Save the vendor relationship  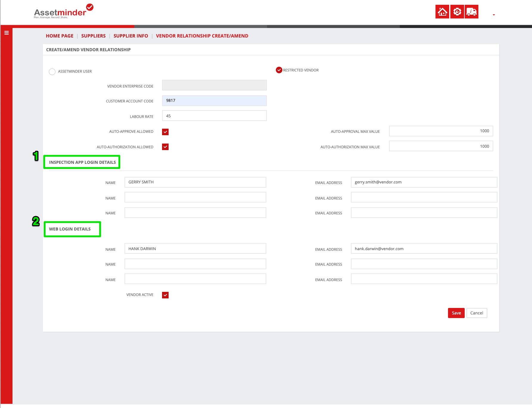(456, 313)
